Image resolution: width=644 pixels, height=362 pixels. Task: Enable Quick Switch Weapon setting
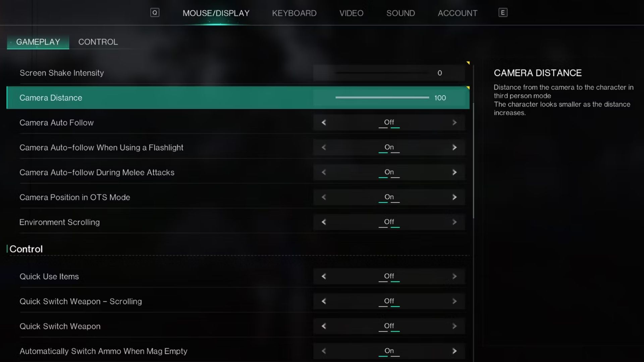[x=454, y=326]
